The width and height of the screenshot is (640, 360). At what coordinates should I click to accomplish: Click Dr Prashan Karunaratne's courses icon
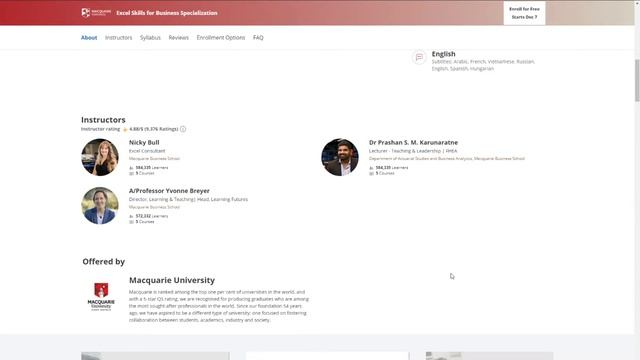[x=371, y=173]
